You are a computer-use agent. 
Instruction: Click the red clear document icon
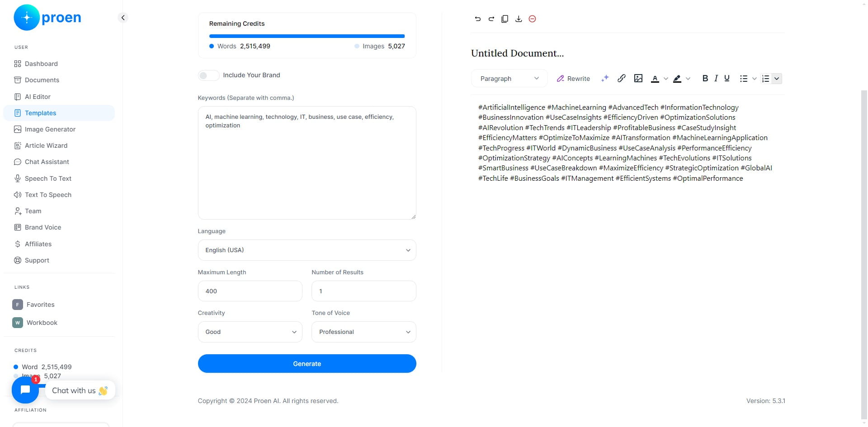[532, 19]
